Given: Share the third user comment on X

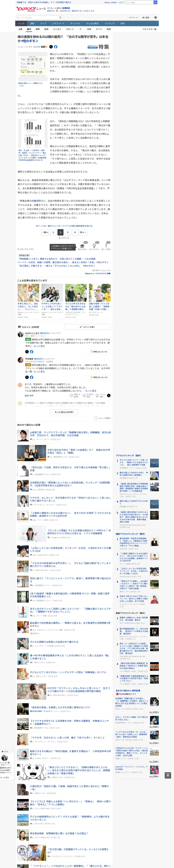Looking at the screenshot, I should click(x=109, y=396).
